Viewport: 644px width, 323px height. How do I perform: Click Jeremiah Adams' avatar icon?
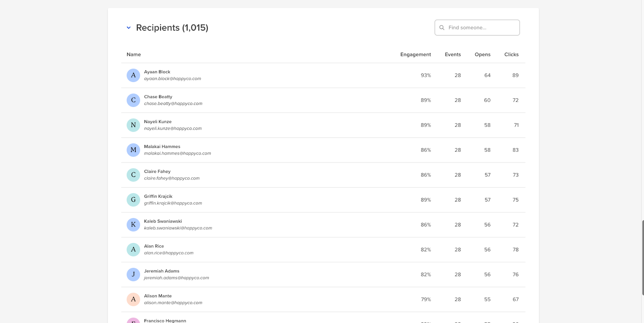pyautogui.click(x=133, y=275)
